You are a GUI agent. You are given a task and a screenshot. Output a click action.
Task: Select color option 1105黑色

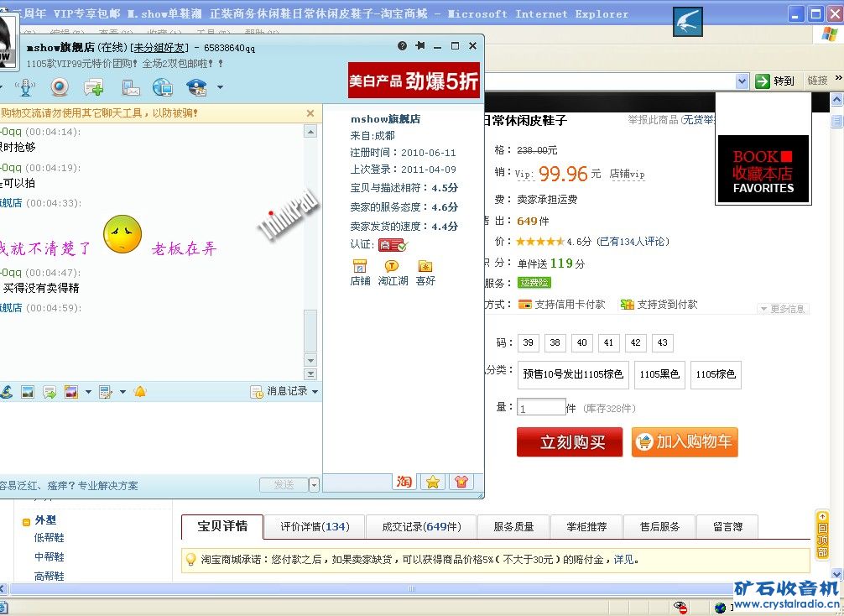[660, 375]
